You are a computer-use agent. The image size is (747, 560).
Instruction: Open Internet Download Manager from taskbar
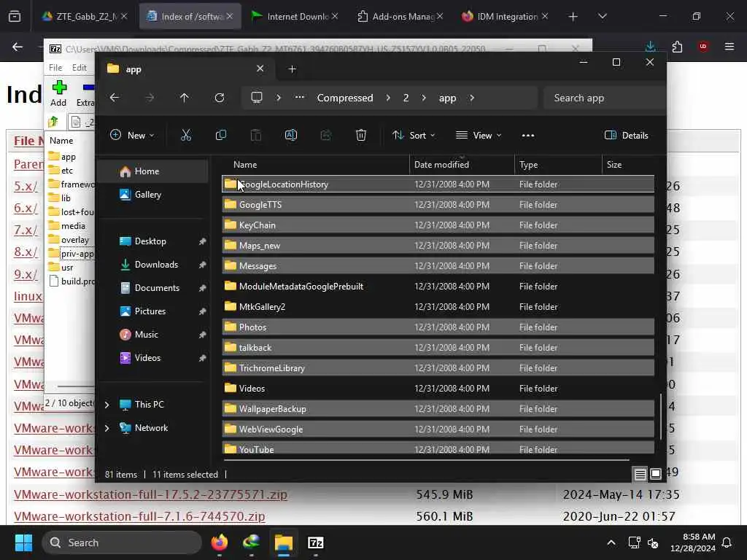[251, 542]
